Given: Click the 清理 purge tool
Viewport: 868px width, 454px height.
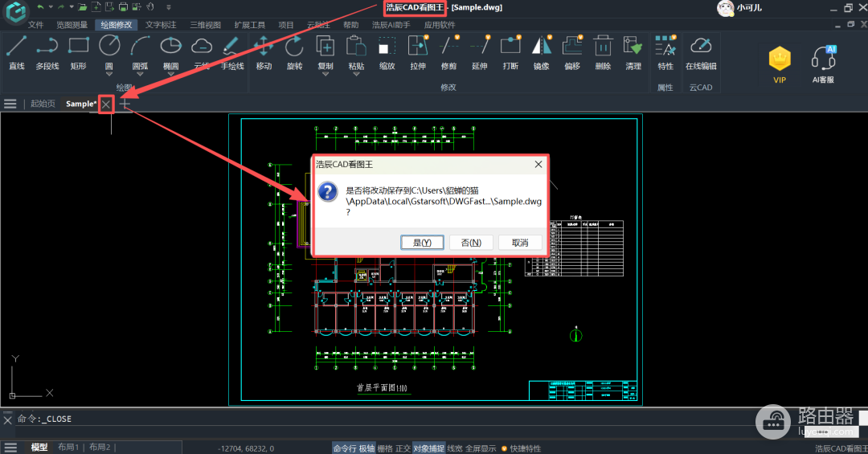Looking at the screenshot, I should coord(633,53).
